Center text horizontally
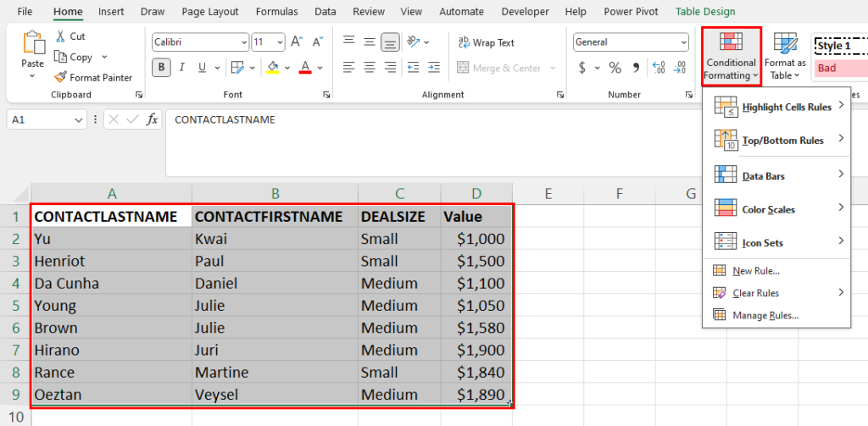The height and width of the screenshot is (426, 868). coord(370,68)
